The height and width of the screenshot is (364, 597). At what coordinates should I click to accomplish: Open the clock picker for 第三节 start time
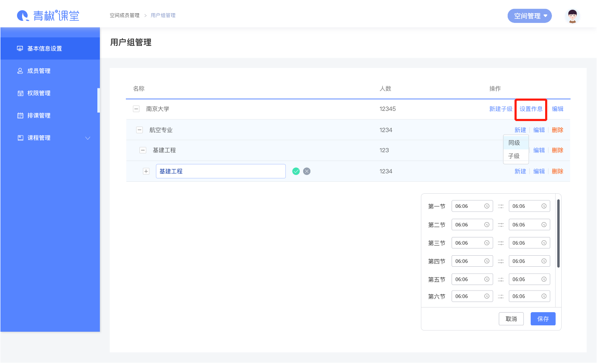click(x=487, y=243)
